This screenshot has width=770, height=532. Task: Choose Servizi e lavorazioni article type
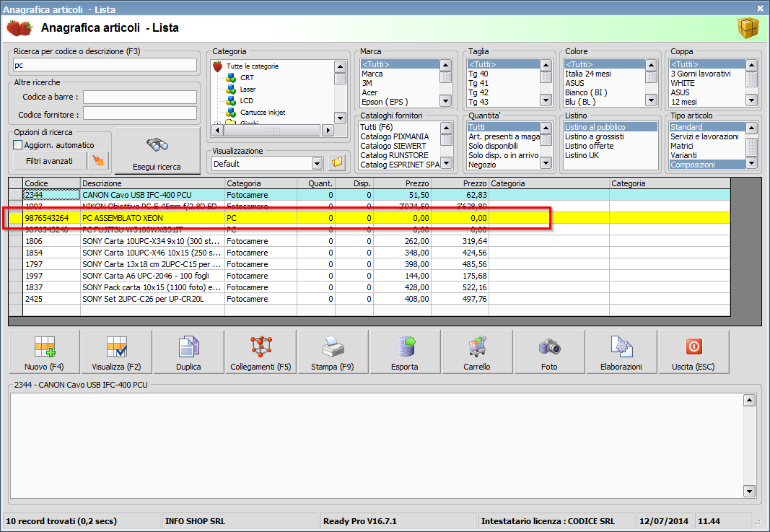pyautogui.click(x=707, y=136)
